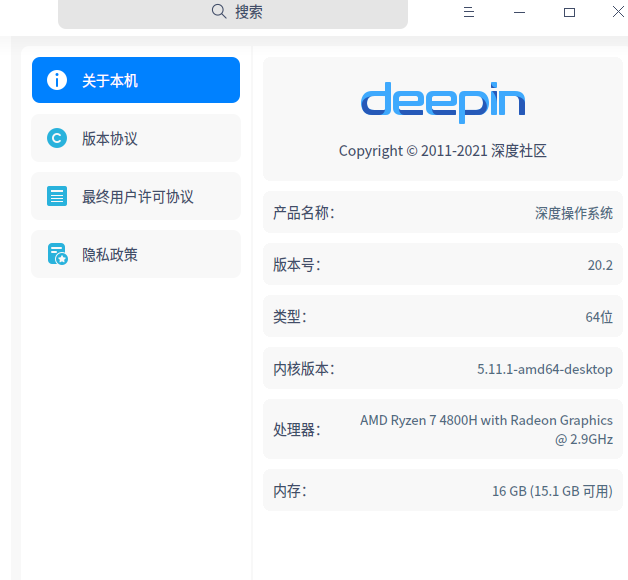This screenshot has width=628, height=580.
Task: Open the hamburger menu in the title bar
Action: (469, 12)
